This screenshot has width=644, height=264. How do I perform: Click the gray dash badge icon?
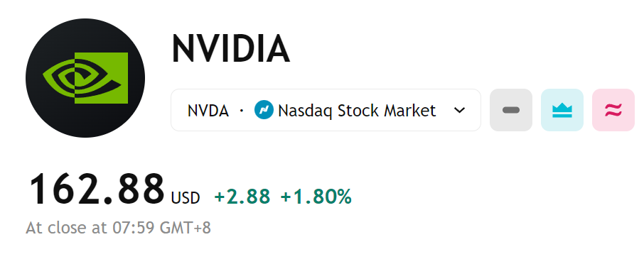pyautogui.click(x=511, y=110)
